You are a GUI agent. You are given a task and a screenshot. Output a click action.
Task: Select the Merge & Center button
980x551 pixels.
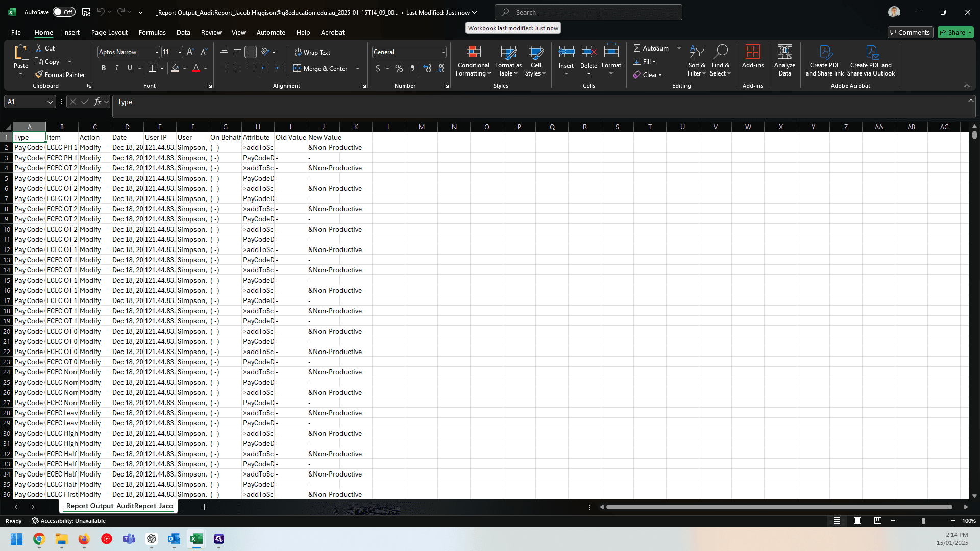tap(321, 68)
